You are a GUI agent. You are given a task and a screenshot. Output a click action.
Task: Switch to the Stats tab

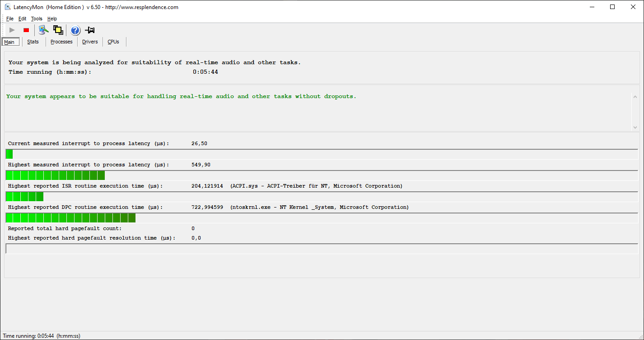tap(33, 42)
